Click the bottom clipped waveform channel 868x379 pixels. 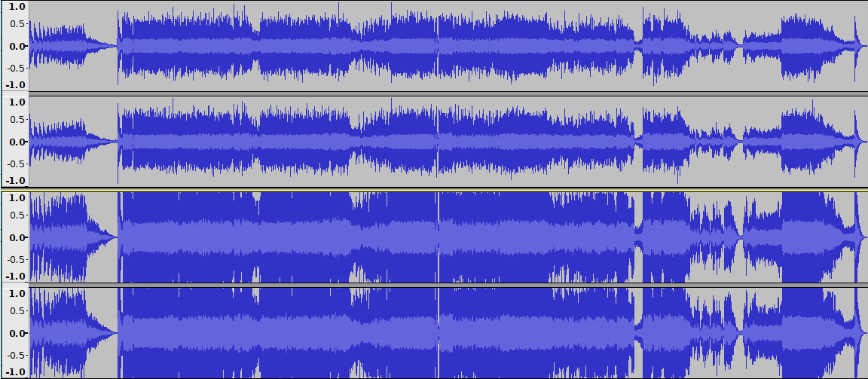(x=448, y=333)
